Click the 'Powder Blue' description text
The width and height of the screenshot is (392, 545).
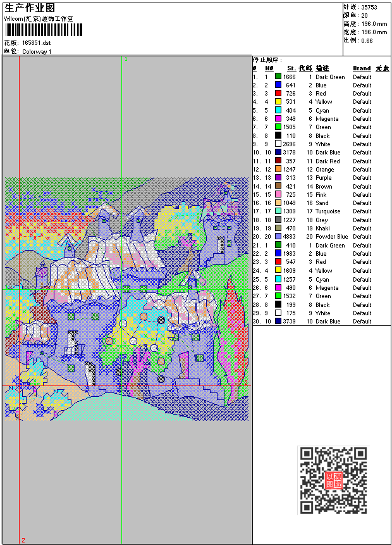click(x=331, y=237)
